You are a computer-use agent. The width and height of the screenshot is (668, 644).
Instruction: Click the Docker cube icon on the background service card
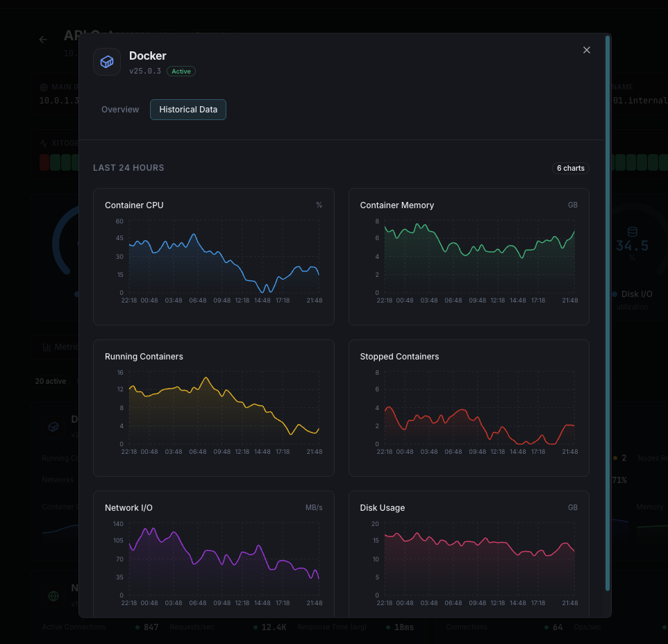point(53,427)
